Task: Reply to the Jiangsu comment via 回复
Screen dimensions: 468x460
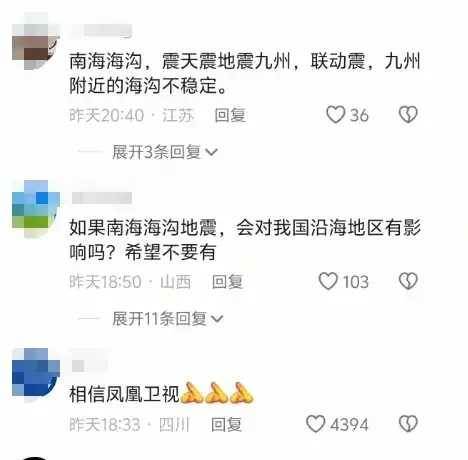Action: pyautogui.click(x=230, y=115)
